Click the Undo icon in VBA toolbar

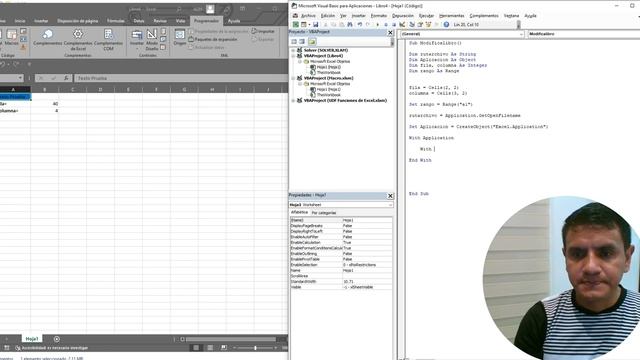[x=360, y=24]
